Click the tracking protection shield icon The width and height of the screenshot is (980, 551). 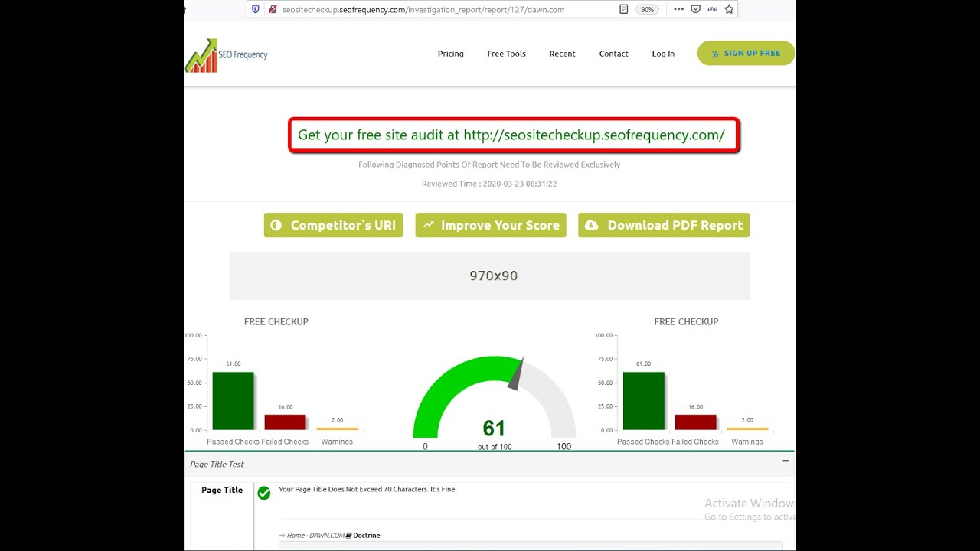256,9
